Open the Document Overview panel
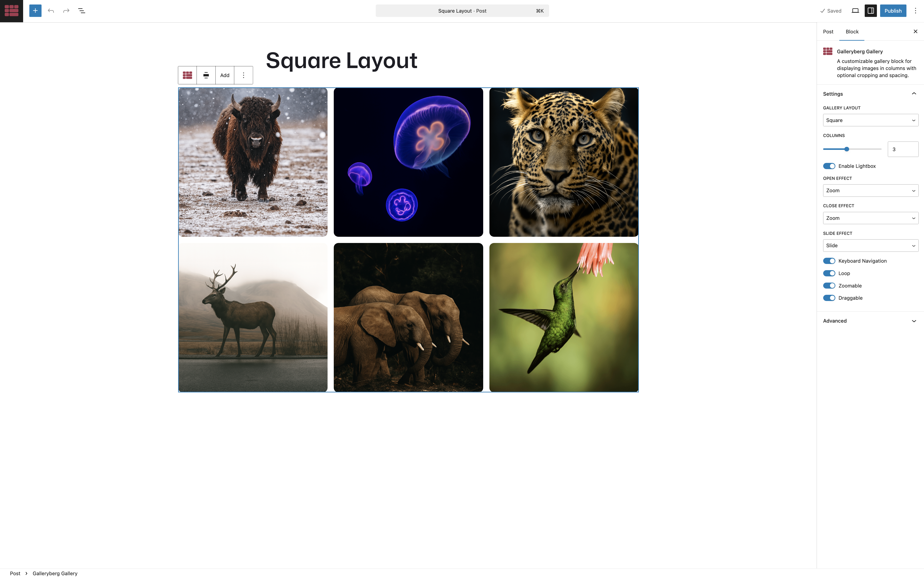Image resolution: width=924 pixels, height=578 pixels. [81, 11]
